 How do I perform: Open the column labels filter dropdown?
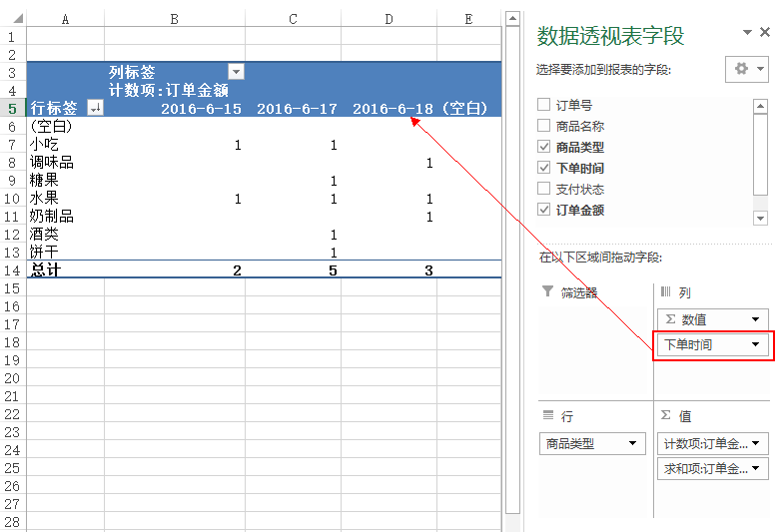(x=237, y=72)
